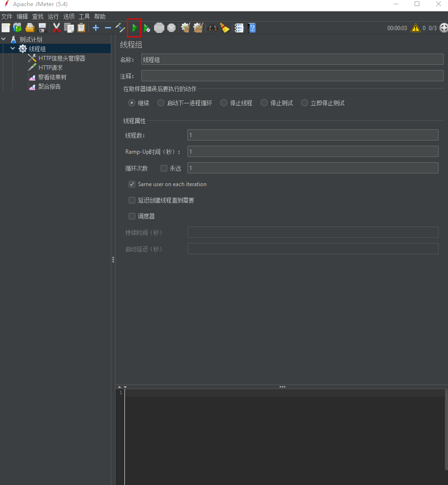The image size is (448, 485).
Task: Click inside the log text area
Action: tap(285, 437)
